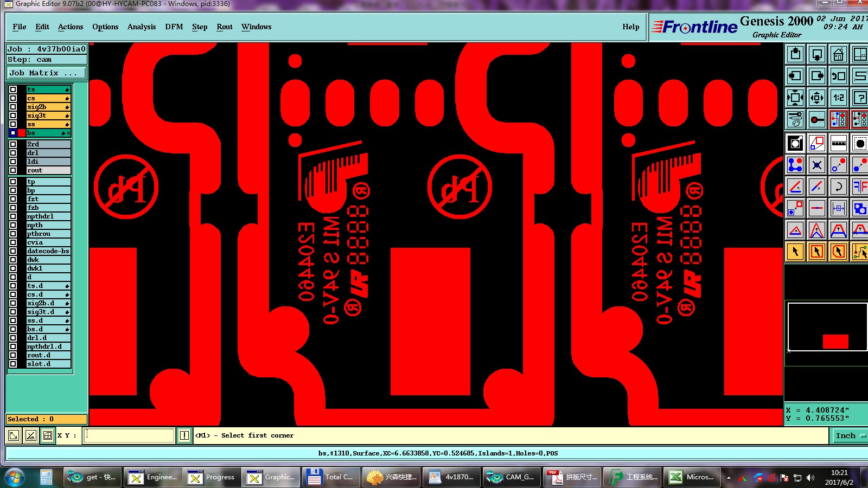
Task: Click the overview navigation thumbnail
Action: click(827, 327)
